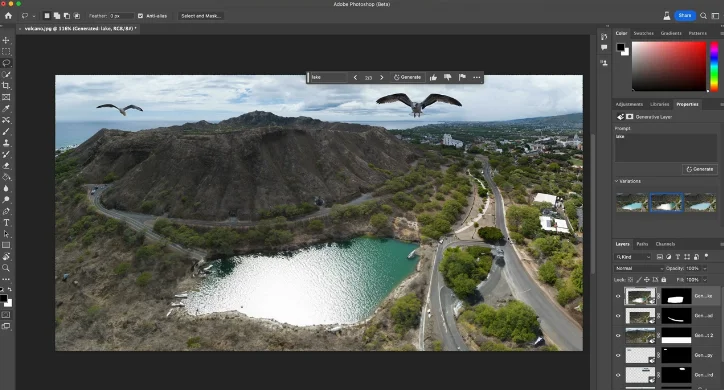Open the Kind layer filter dropdown
The height and width of the screenshot is (390, 724).
pyautogui.click(x=633, y=257)
